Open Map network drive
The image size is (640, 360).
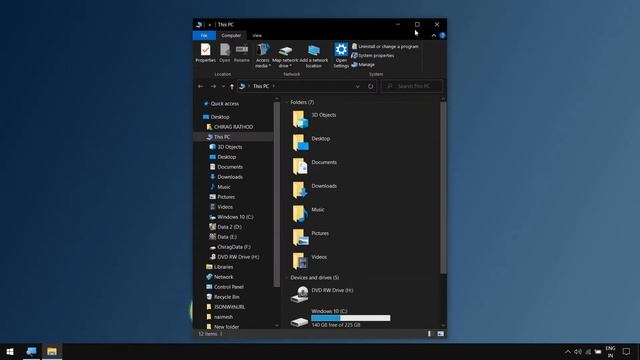coord(285,56)
